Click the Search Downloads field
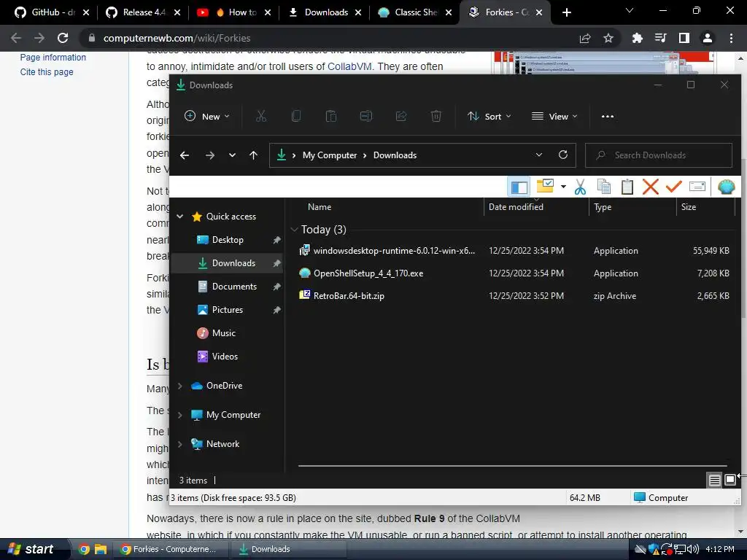The image size is (747, 560). [x=659, y=155]
